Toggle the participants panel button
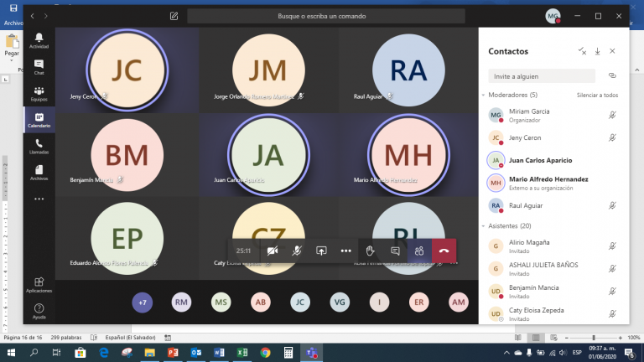 (x=418, y=251)
